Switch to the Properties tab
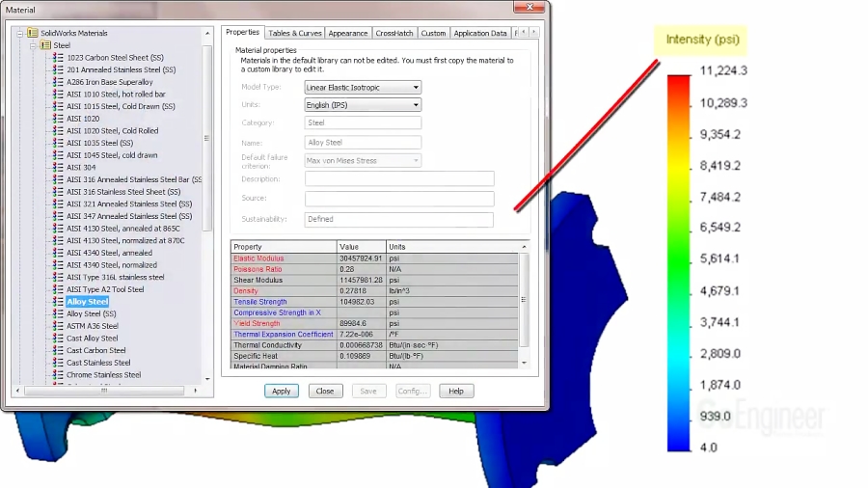 coord(242,33)
